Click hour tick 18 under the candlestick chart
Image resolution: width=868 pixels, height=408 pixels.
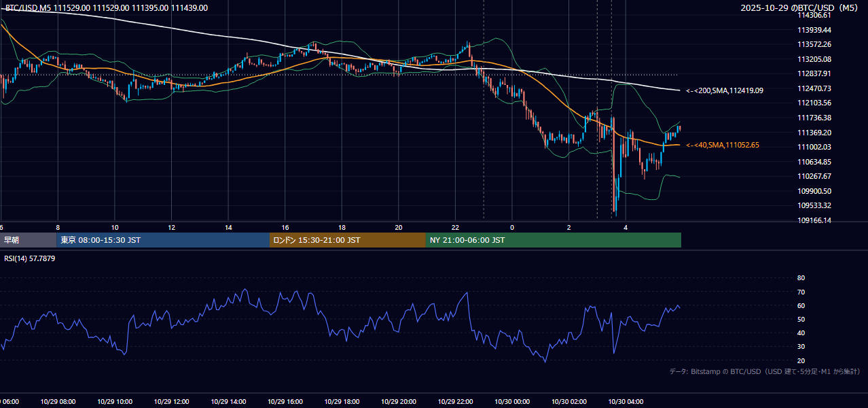(x=342, y=227)
